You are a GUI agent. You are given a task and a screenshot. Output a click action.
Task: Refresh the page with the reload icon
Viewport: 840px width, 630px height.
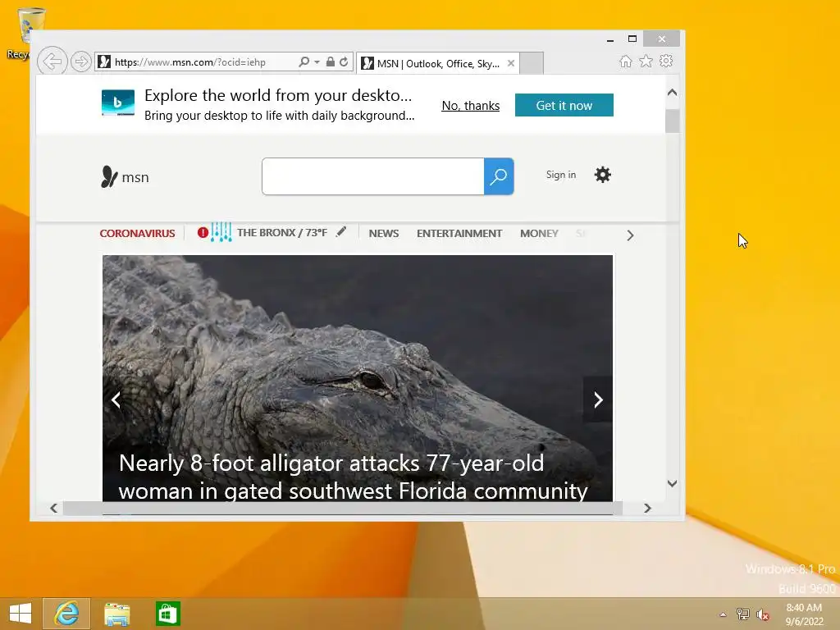click(344, 62)
